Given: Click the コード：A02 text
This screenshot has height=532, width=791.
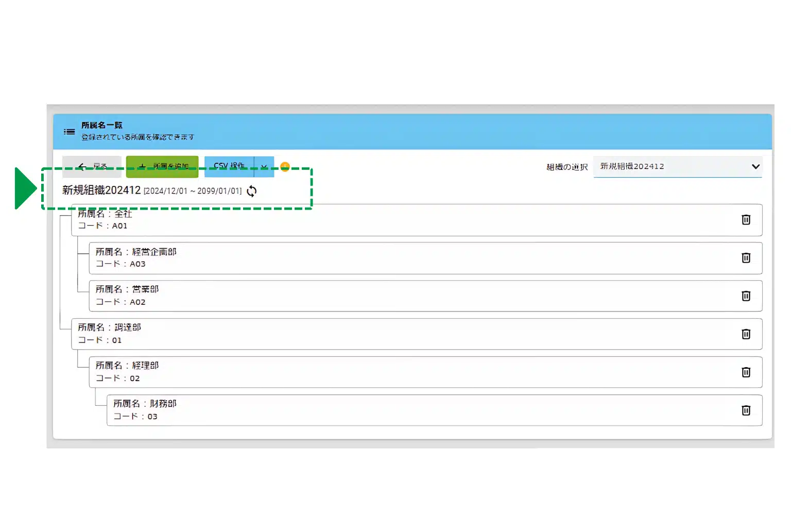Looking at the screenshot, I should click(121, 302).
